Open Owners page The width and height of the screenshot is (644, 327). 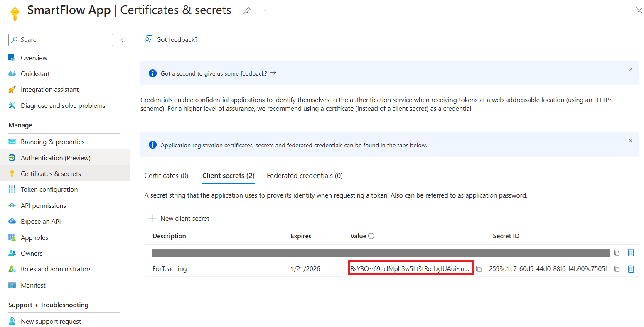pos(32,253)
